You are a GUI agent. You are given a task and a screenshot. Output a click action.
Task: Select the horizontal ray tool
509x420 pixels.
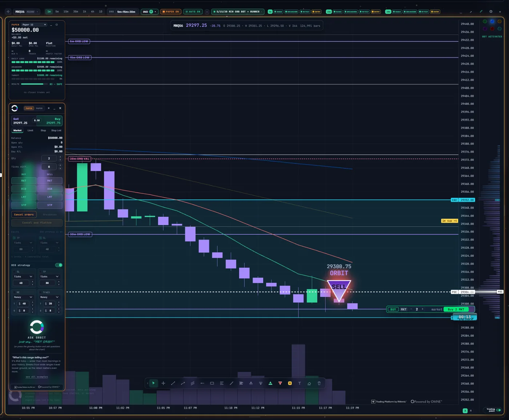(x=202, y=383)
